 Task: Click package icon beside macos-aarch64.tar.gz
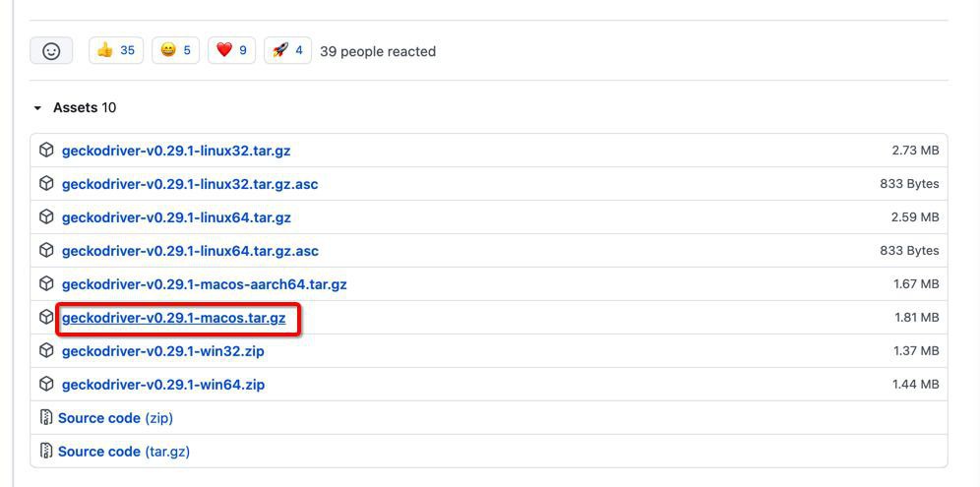[x=46, y=283]
